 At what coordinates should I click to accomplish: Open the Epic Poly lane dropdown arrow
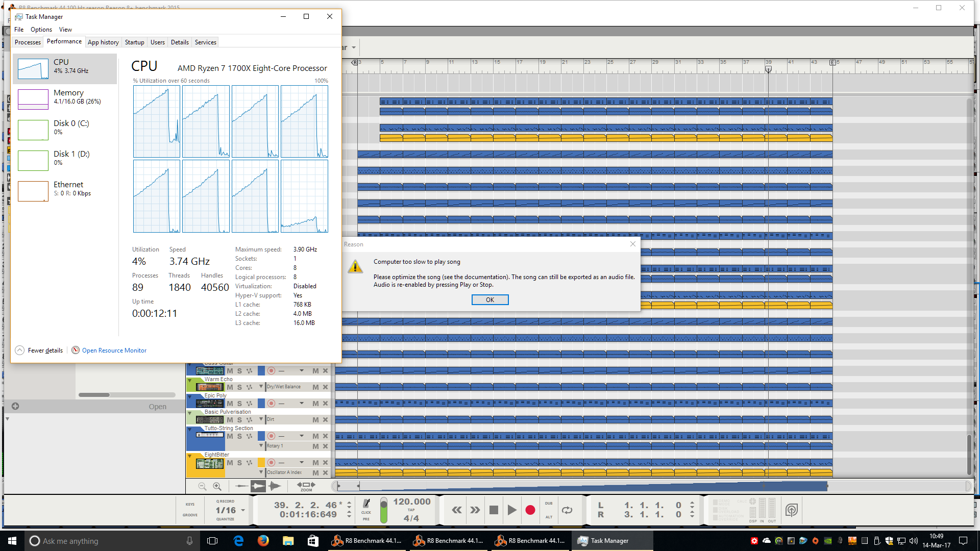301,404
